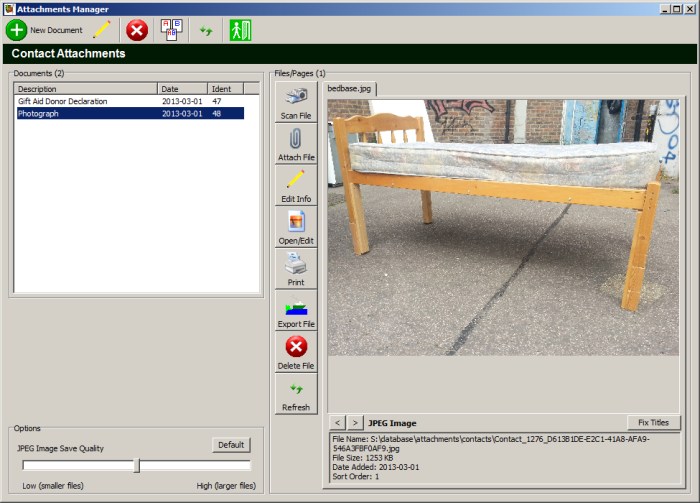Image resolution: width=700 pixels, height=503 pixels.
Task: Click the green New Document button
Action: coord(45,30)
